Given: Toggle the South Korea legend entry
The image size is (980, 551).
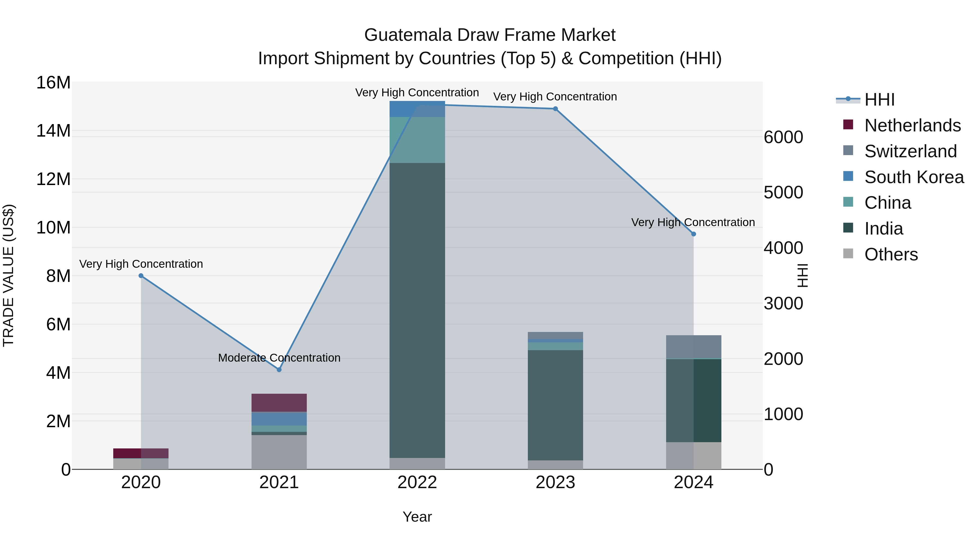Looking at the screenshot, I should tap(903, 177).
